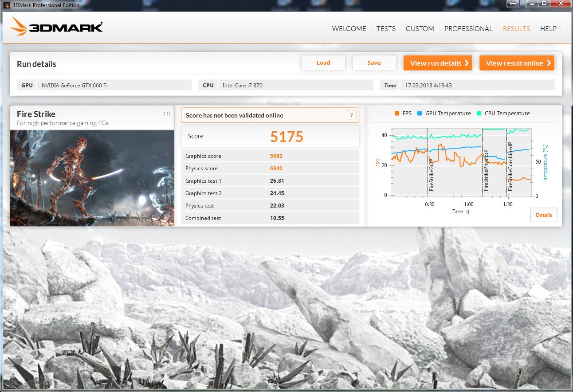Viewport: 573px width, 392px height.
Task: Select the RESULTS tab
Action: pos(516,28)
